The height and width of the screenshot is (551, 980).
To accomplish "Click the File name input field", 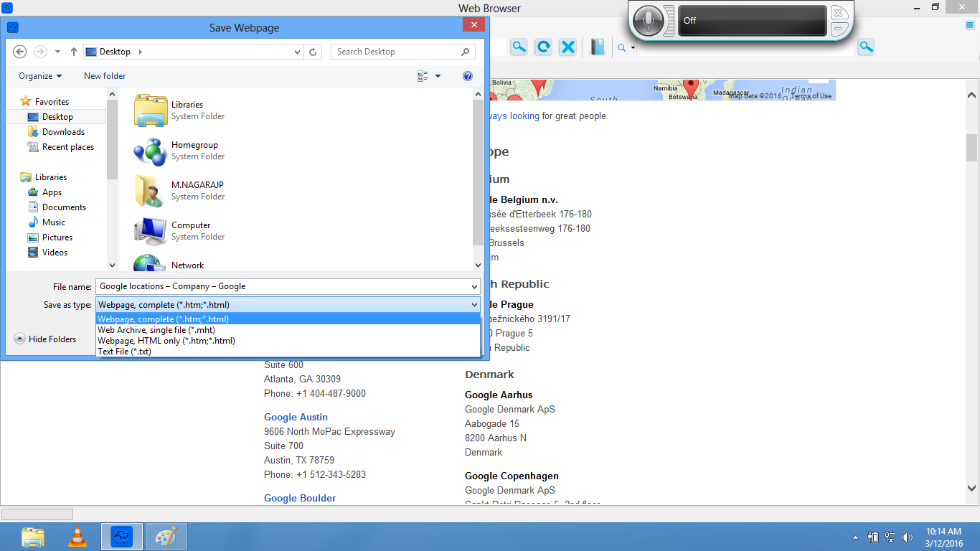I will pyautogui.click(x=283, y=286).
